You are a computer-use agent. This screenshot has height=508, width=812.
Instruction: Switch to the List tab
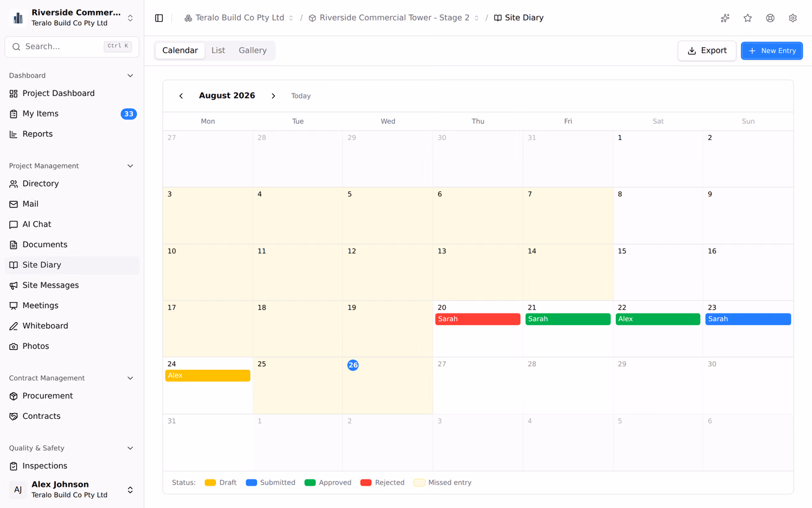point(218,51)
